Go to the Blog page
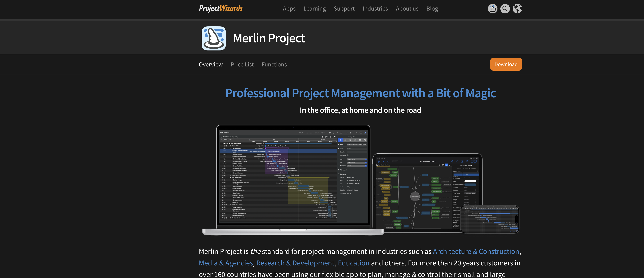This screenshot has width=644, height=278. pyautogui.click(x=432, y=9)
